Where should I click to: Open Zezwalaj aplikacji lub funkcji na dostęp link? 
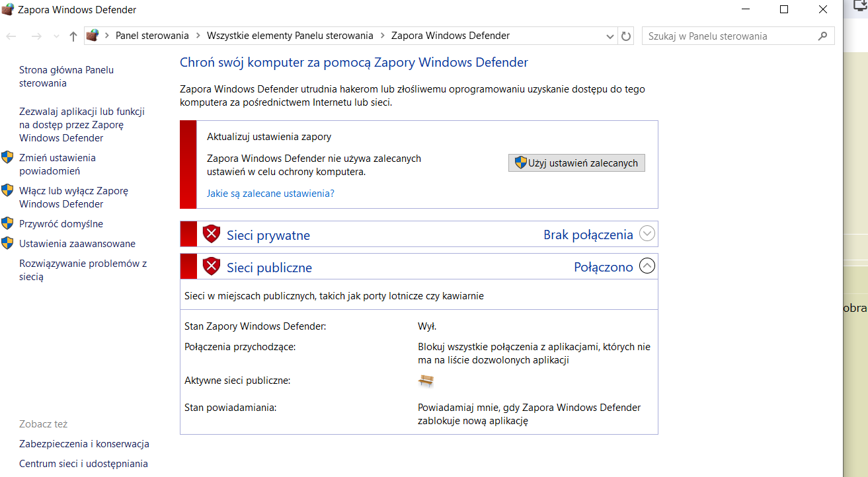coord(82,125)
